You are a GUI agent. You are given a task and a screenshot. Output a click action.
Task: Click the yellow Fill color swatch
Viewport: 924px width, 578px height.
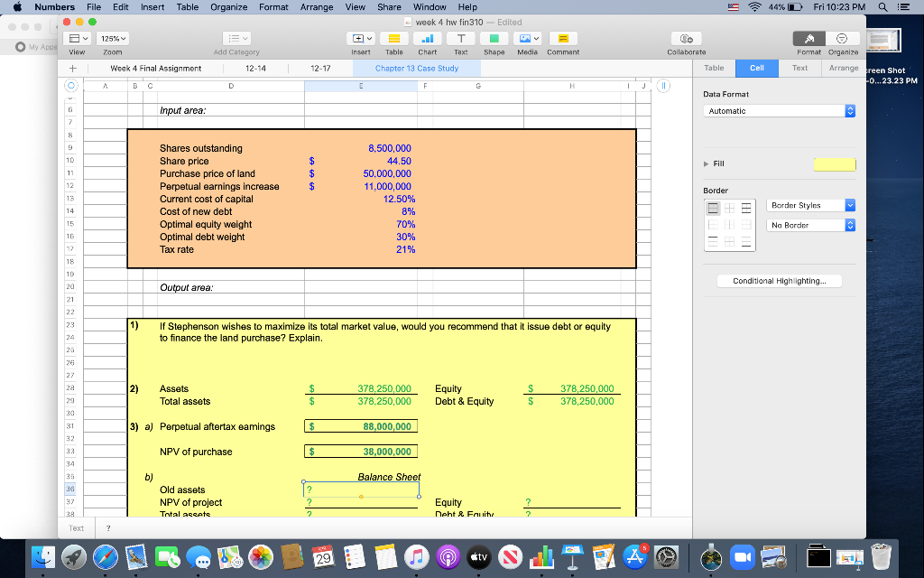(x=834, y=164)
